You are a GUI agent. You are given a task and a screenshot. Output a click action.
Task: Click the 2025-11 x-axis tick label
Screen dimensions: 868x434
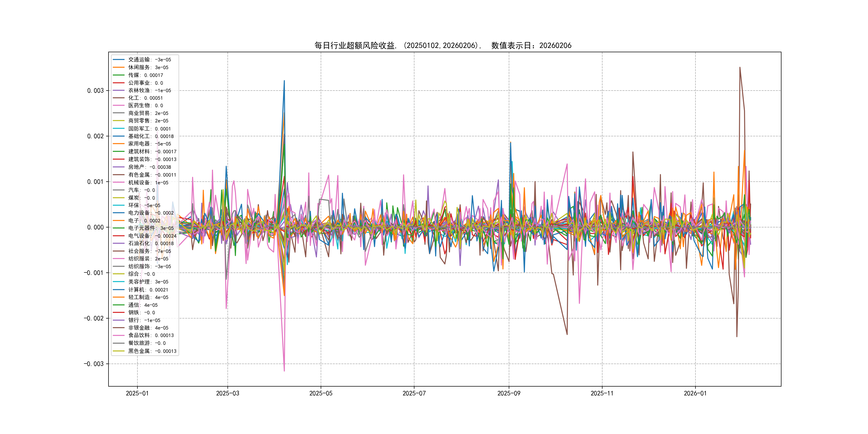click(602, 394)
